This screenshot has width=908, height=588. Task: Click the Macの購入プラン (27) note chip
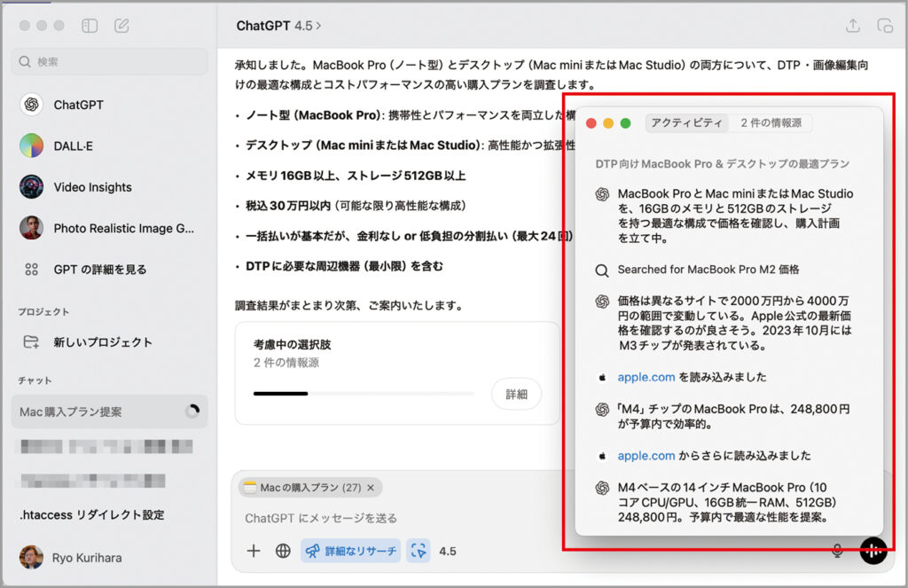(x=309, y=488)
